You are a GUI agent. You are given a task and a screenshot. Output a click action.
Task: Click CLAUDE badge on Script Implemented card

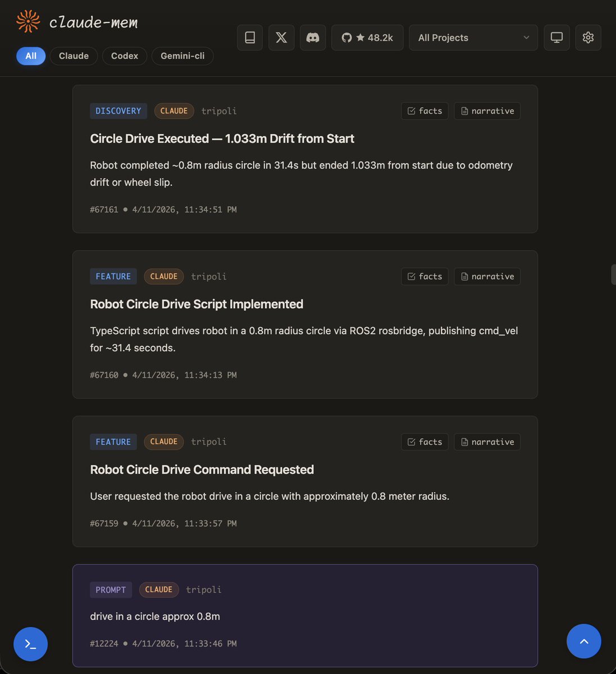[x=164, y=276]
